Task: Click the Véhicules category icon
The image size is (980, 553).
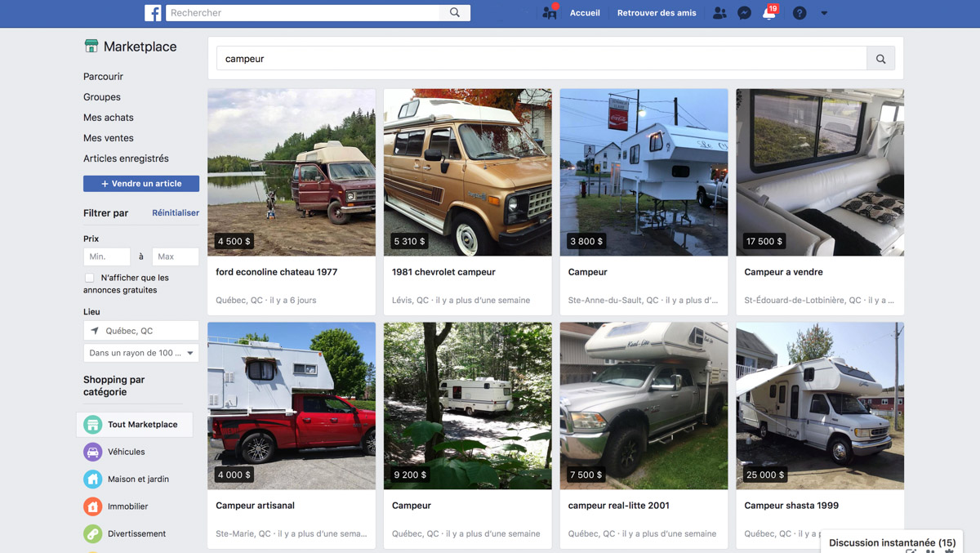Action: coord(93,452)
